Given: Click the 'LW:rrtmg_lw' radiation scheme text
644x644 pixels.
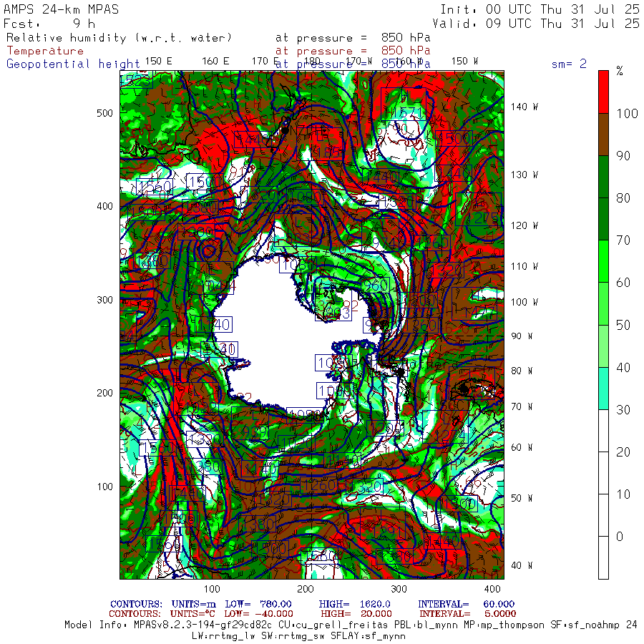Looking at the screenshot, I should (x=223, y=636).
